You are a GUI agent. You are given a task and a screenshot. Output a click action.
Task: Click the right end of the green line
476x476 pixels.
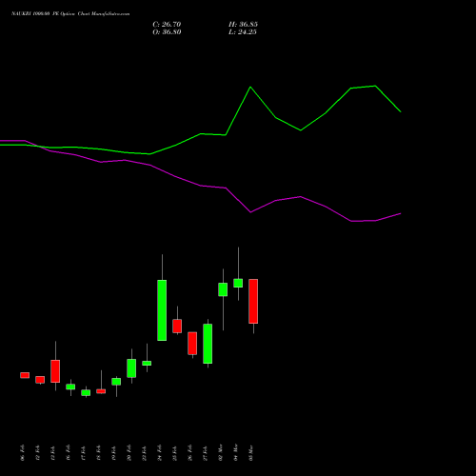401,111
